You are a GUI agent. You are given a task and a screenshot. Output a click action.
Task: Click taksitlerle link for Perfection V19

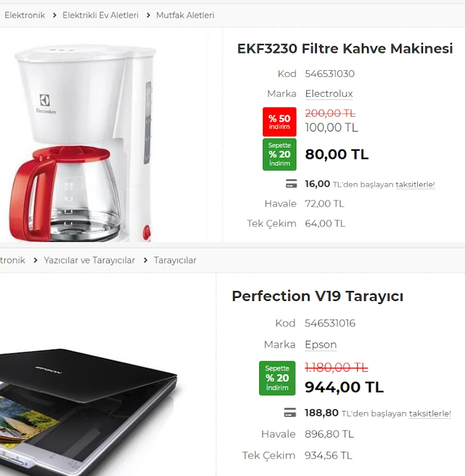430,413
